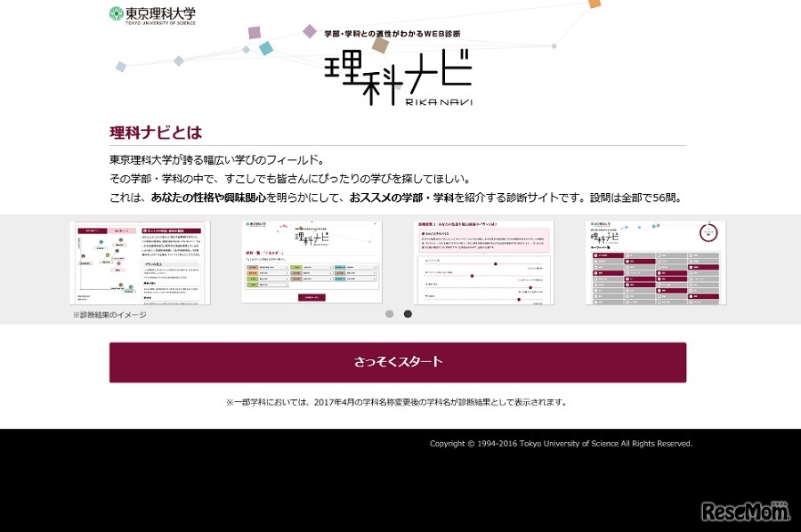The width and height of the screenshot is (801, 532).
Task: Open the keyword list screenshot thumbnail
Action: (657, 262)
